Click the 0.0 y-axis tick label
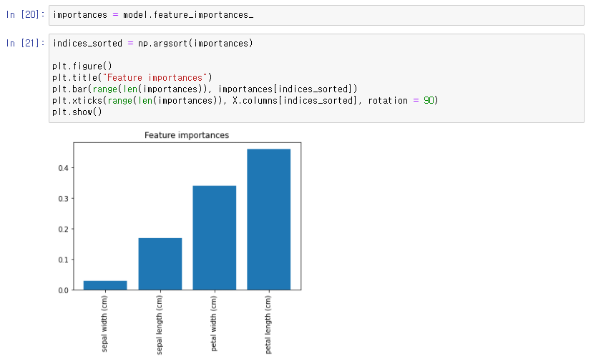Image resolution: width=591 pixels, height=364 pixels. click(63, 290)
